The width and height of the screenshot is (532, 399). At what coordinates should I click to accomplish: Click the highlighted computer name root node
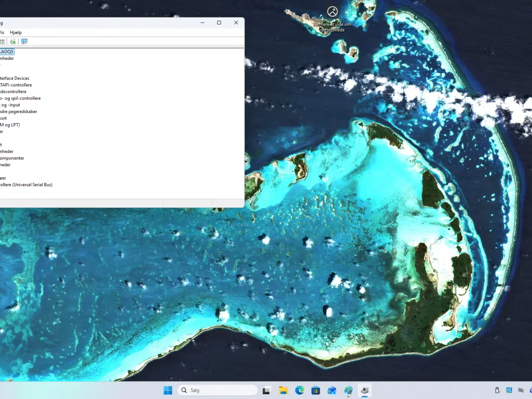(7, 52)
